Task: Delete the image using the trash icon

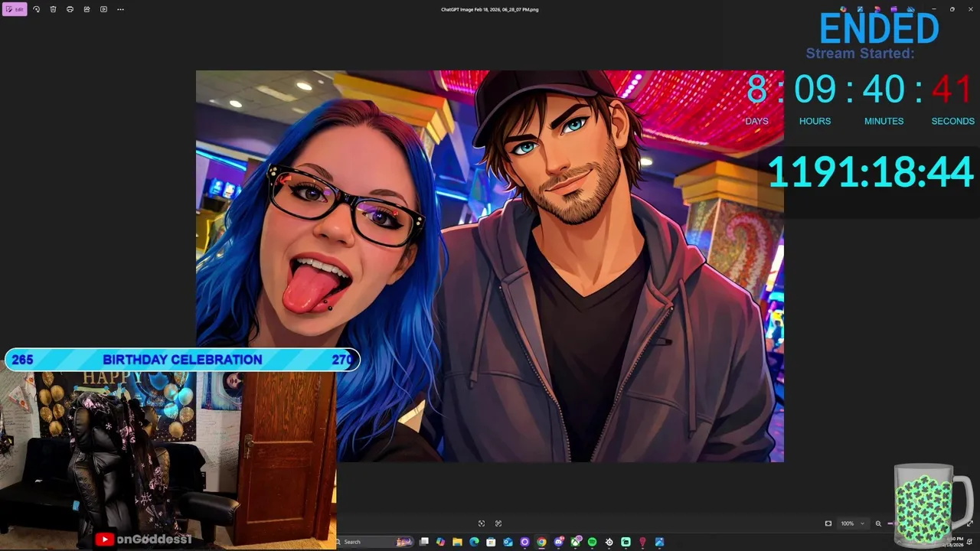Action: (x=53, y=9)
